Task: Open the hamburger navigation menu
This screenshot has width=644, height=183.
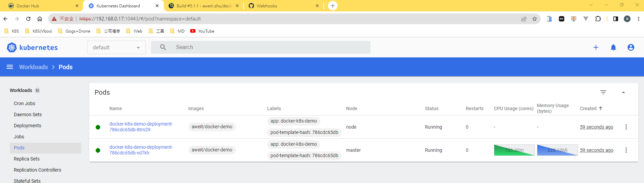Action: (10, 67)
